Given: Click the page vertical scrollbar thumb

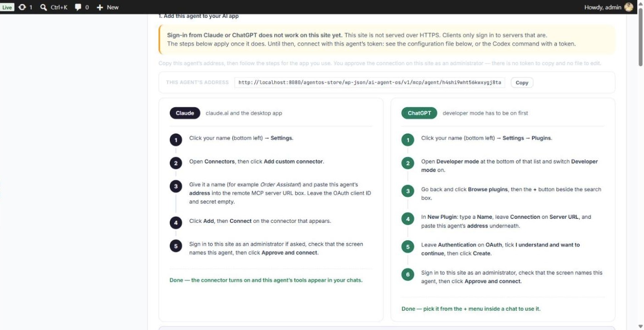Looking at the screenshot, I should click(641, 37).
